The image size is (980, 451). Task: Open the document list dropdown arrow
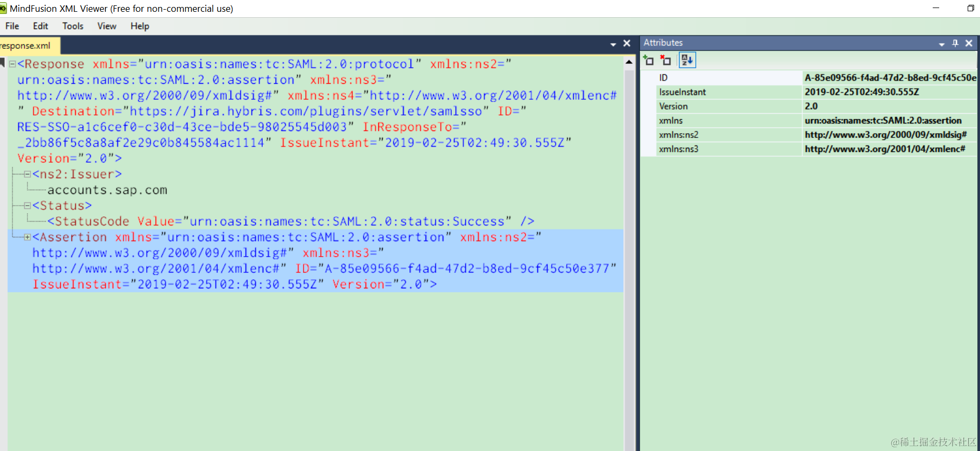pos(613,44)
